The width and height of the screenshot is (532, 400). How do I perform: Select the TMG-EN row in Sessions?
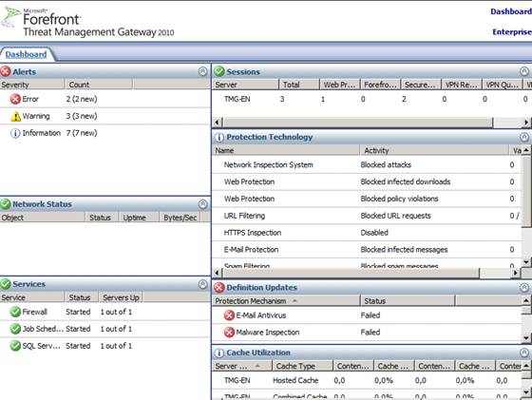tap(371, 99)
